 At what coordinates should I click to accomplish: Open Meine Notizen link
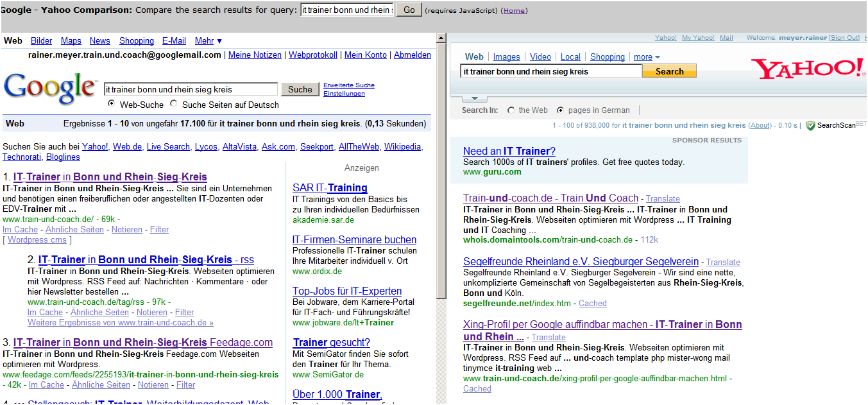[x=255, y=55]
